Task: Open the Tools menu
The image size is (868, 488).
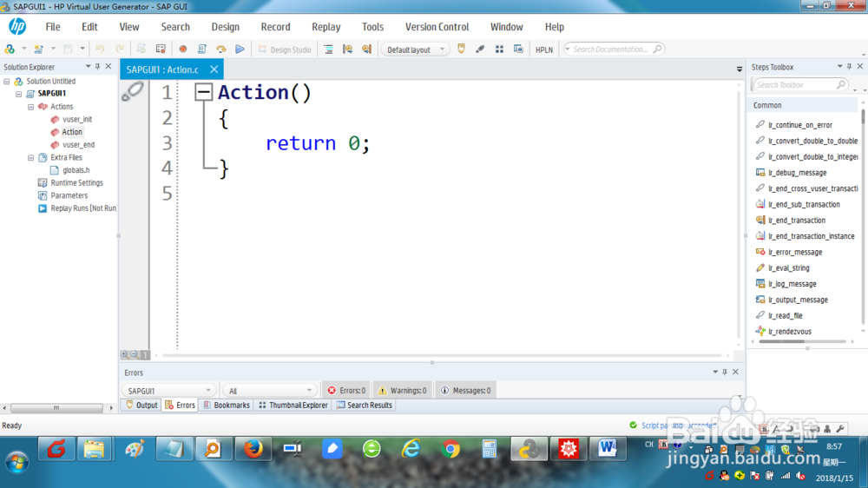Action: [x=372, y=27]
